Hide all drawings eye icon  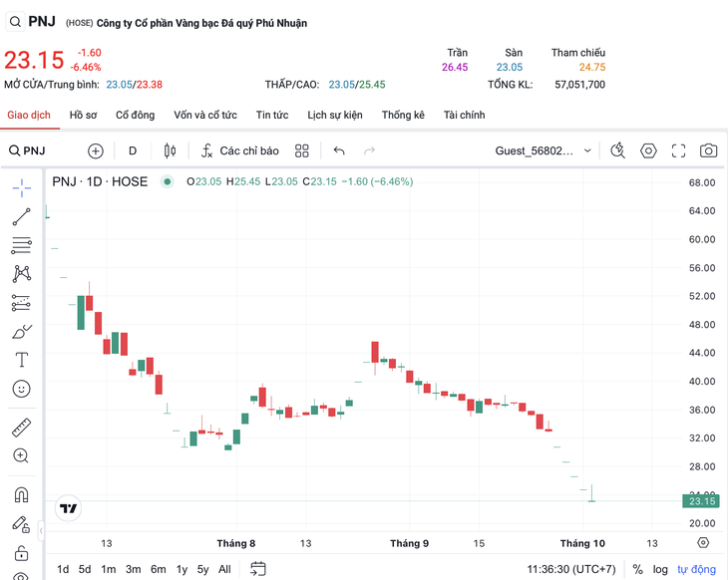(21, 576)
